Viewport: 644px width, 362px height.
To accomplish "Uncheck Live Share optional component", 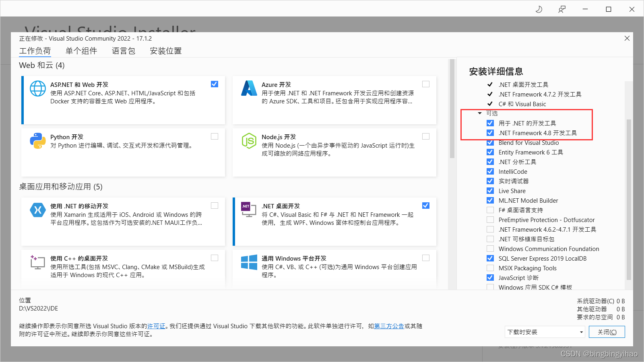I will point(490,191).
